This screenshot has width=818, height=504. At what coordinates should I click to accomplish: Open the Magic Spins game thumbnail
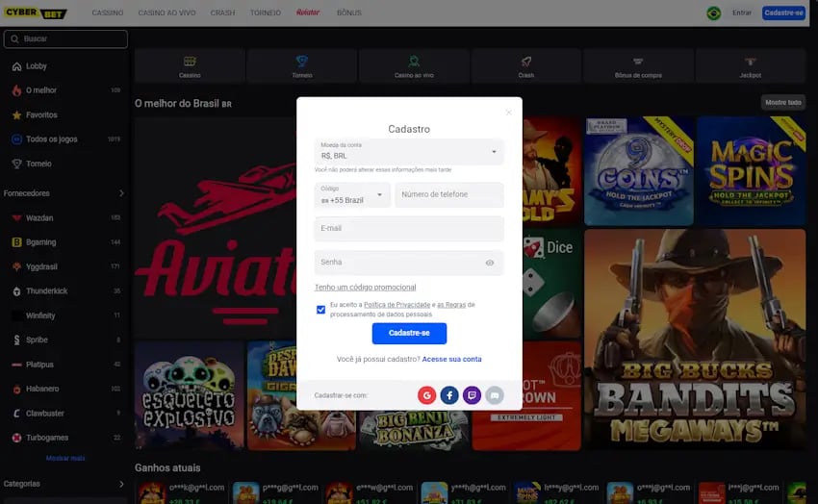point(752,171)
